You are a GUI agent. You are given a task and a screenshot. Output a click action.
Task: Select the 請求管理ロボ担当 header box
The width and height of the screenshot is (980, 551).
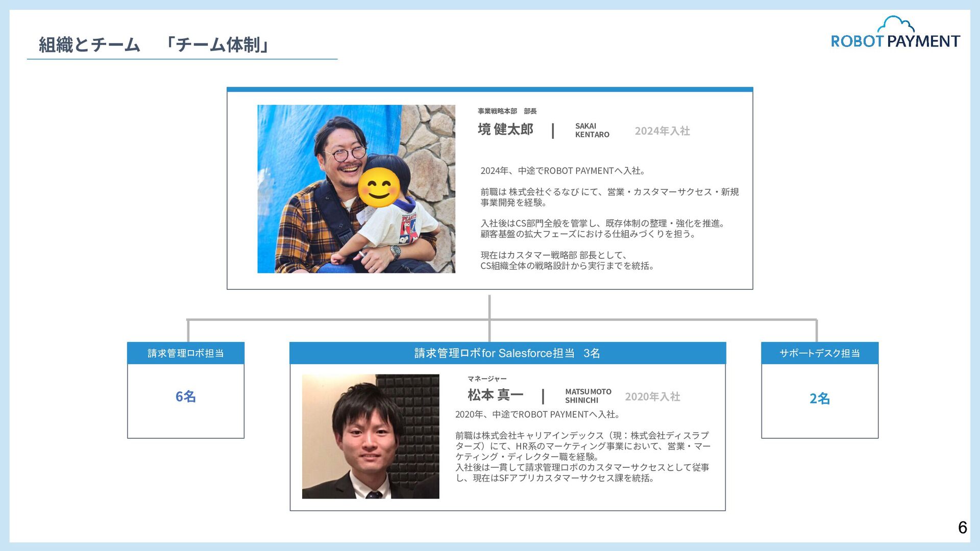pos(185,353)
